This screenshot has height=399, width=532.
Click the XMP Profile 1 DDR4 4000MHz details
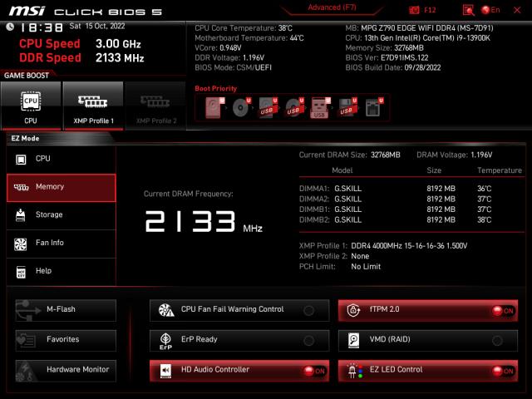tap(409, 246)
